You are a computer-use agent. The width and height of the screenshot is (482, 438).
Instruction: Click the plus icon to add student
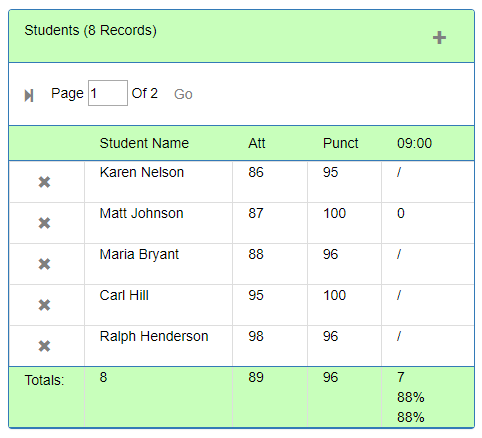[x=439, y=38]
